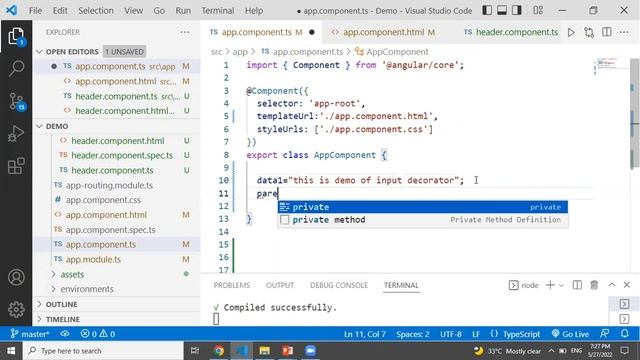640x360 pixels.
Task: Open the Extensions view
Action: pos(16,166)
